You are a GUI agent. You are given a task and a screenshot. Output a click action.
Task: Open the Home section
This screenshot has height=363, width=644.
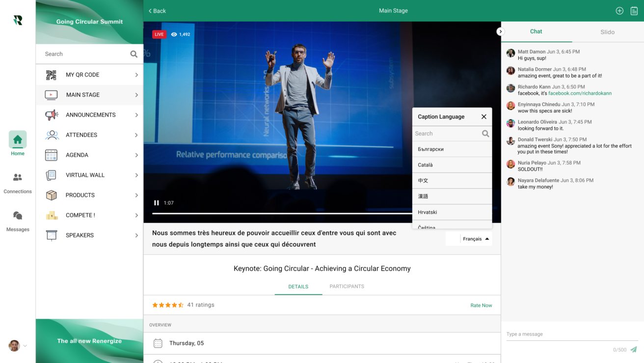pos(18,143)
